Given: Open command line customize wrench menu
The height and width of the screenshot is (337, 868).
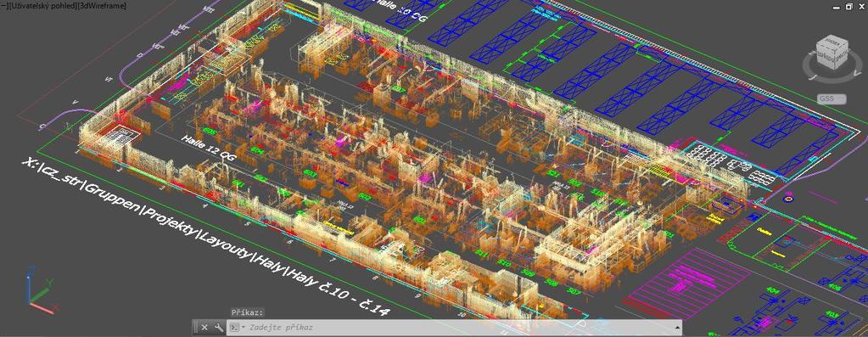Looking at the screenshot, I should pos(219,327).
